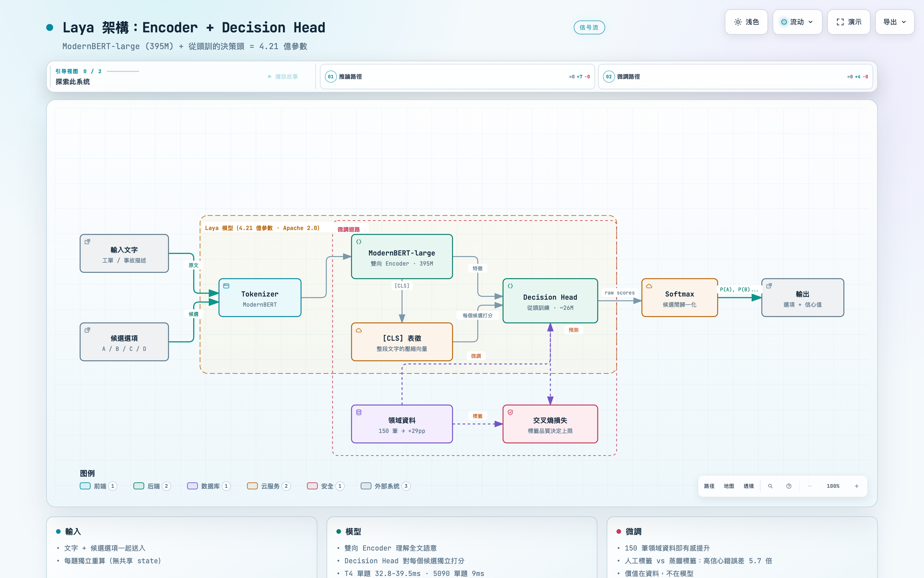This screenshot has width=924, height=578.
Task: Toggle the 后端 legend filter
Action: coord(152,486)
